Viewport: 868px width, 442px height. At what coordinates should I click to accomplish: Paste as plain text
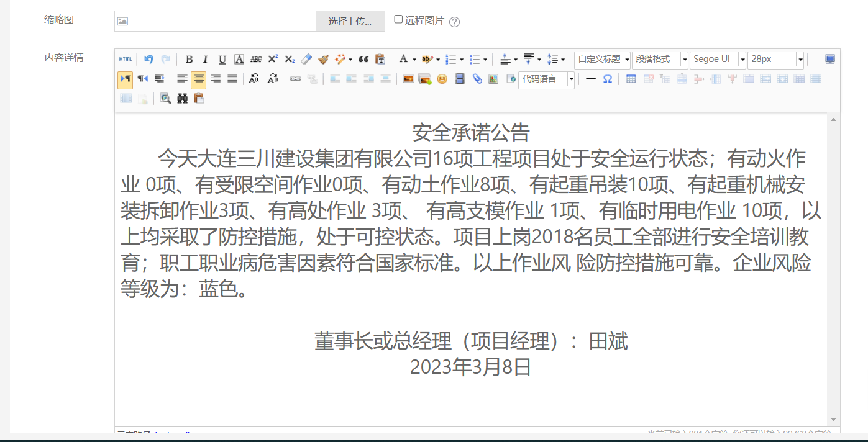point(380,60)
